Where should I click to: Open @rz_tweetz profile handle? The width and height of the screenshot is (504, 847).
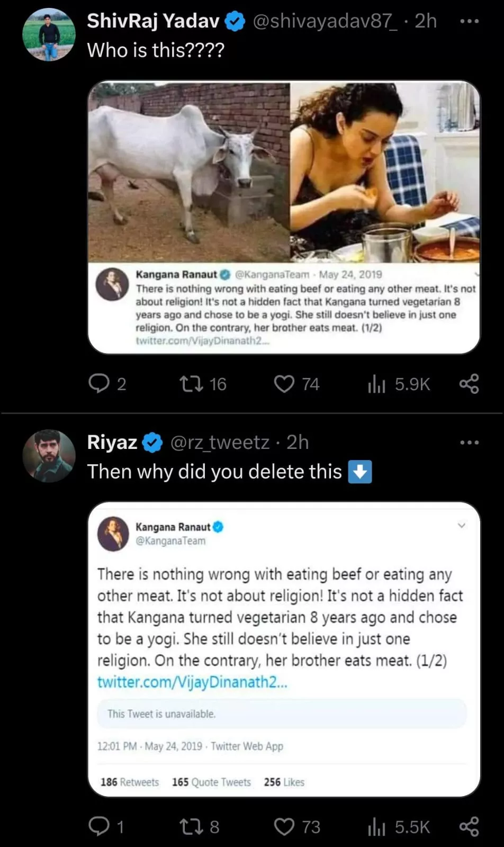pos(220,442)
